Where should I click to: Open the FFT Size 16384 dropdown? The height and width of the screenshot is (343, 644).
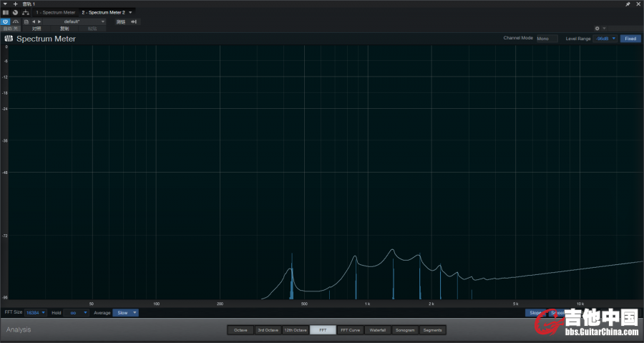click(36, 313)
